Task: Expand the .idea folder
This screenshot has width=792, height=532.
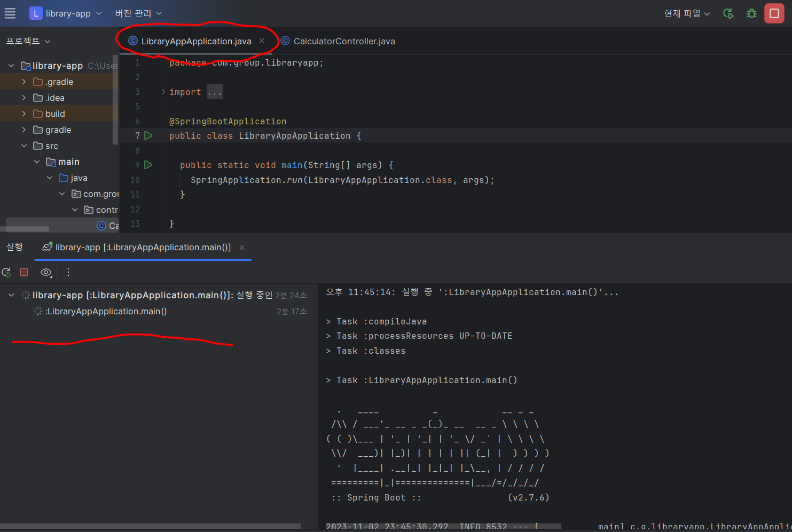Action: 23,98
